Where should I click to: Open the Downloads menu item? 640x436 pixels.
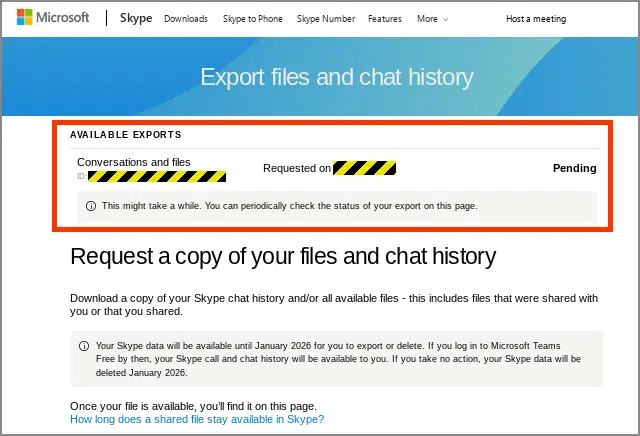(186, 19)
